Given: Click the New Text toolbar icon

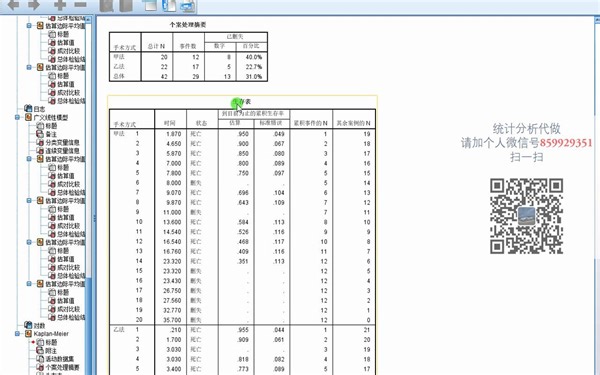Looking at the screenshot, I should click(188, 5).
